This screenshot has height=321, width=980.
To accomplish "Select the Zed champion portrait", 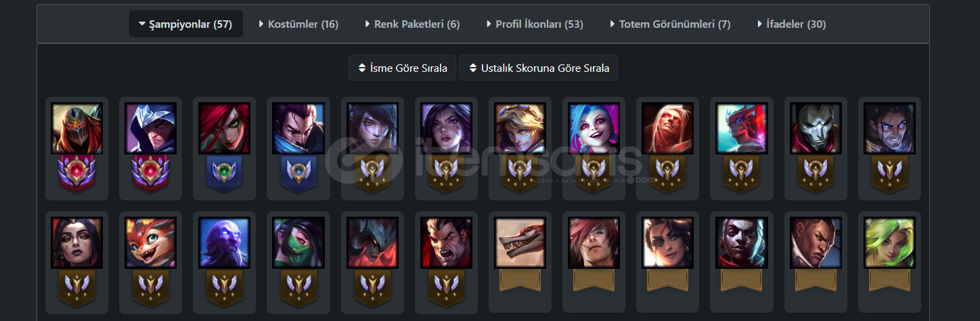I will pyautogui.click(x=77, y=128).
